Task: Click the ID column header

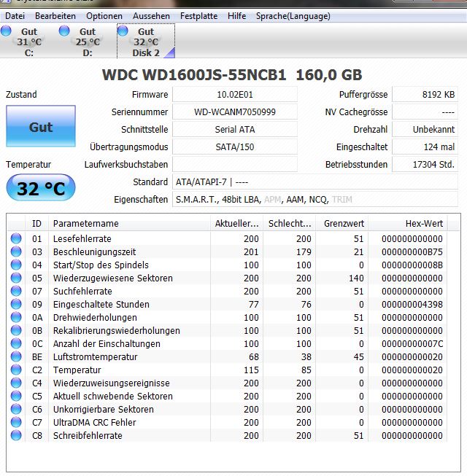Action: click(x=36, y=224)
